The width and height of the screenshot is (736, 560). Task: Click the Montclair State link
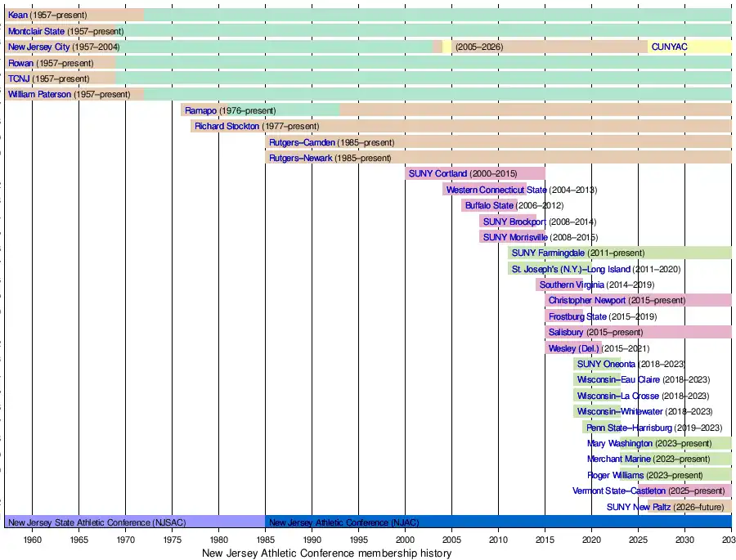pos(36,31)
